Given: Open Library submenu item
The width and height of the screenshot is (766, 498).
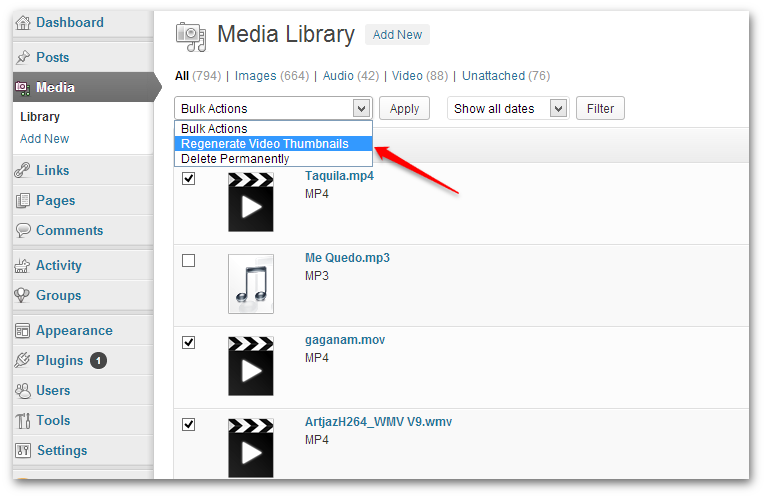Looking at the screenshot, I should point(40,117).
